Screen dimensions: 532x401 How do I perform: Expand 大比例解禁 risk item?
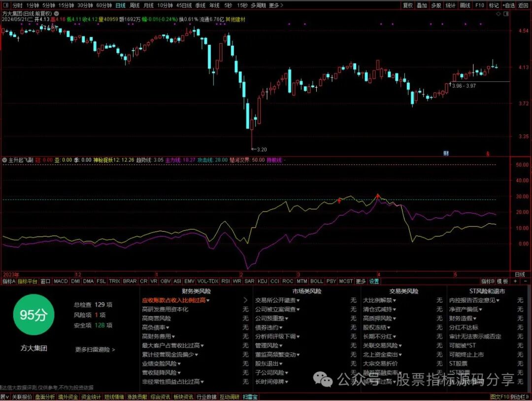coord(380,300)
